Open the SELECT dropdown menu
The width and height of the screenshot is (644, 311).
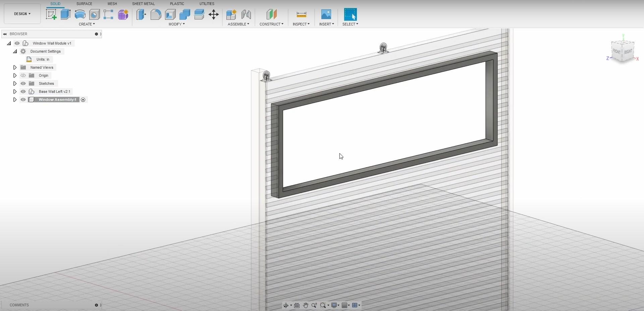(351, 24)
